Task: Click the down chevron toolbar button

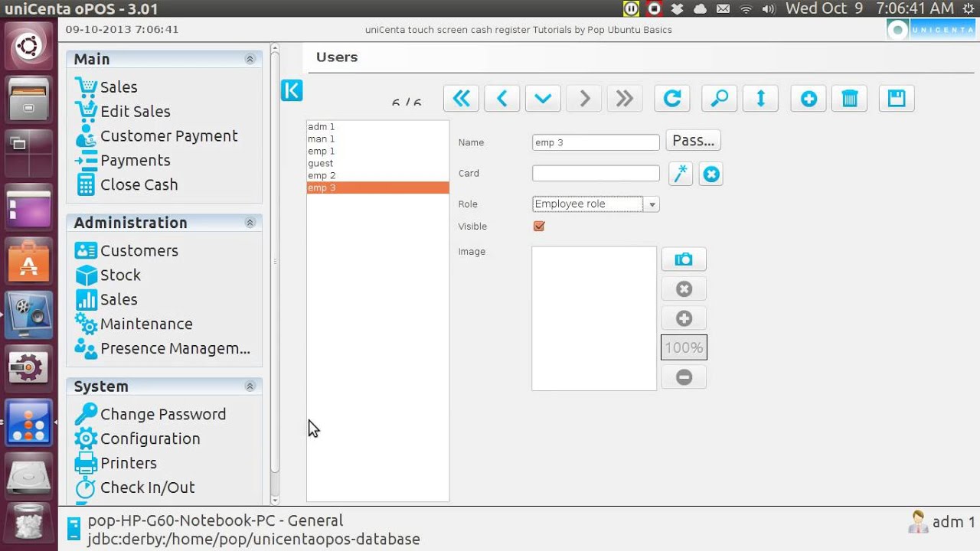Action: pos(543,99)
